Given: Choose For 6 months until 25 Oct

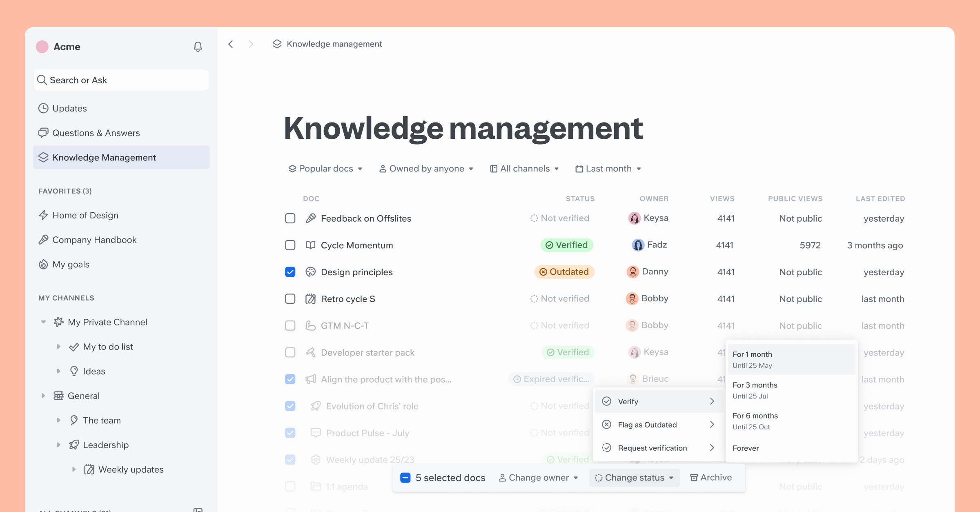Looking at the screenshot, I should pos(791,421).
